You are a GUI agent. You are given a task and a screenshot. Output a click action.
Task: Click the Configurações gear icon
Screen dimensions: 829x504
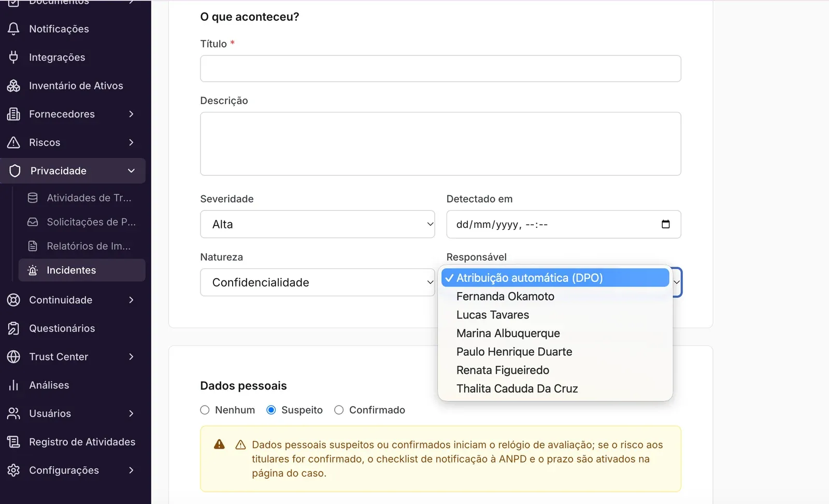point(14,470)
